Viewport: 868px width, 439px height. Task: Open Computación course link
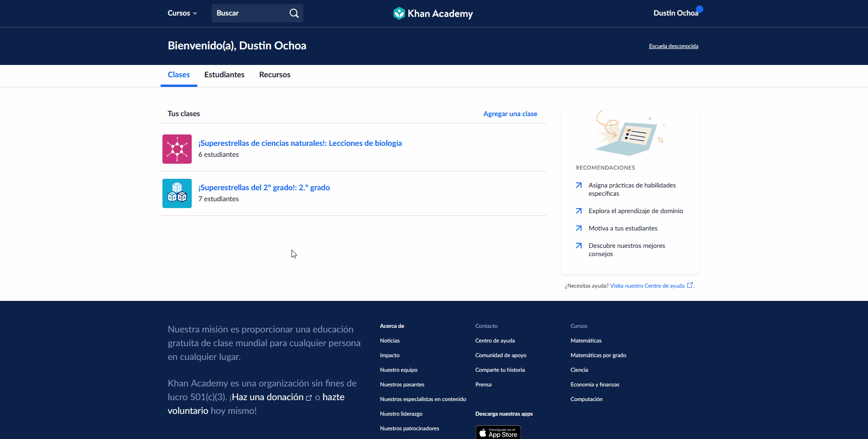click(x=587, y=399)
